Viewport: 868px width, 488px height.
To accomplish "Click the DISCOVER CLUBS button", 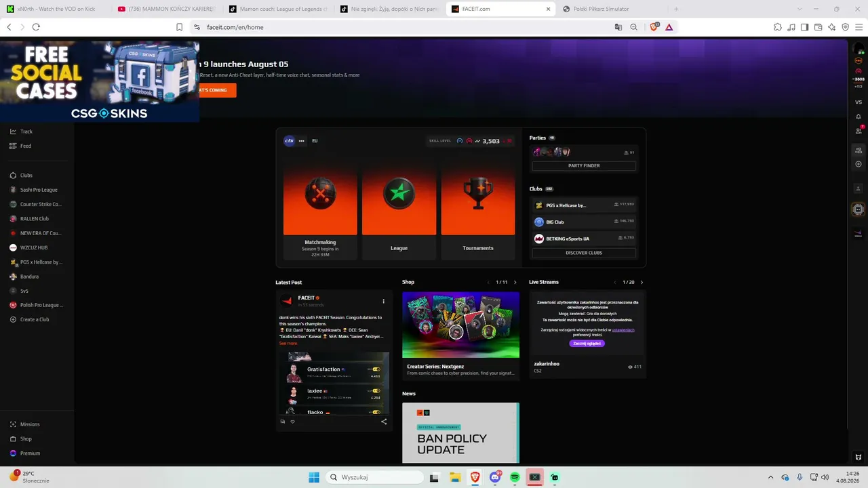I will coord(584,253).
